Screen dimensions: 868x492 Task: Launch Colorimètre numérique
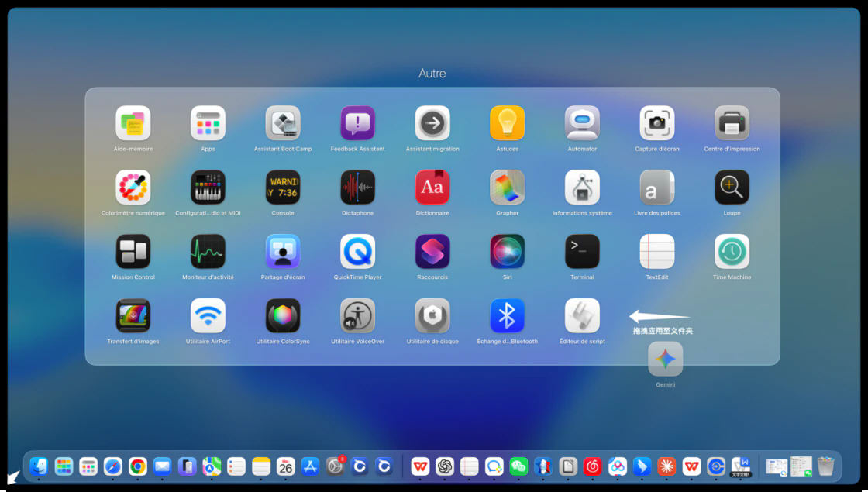pos(133,187)
